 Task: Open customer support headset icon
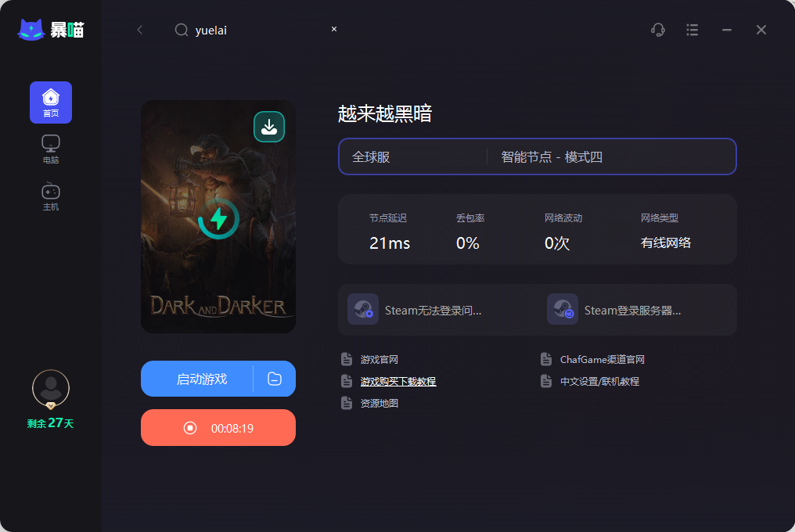658,30
